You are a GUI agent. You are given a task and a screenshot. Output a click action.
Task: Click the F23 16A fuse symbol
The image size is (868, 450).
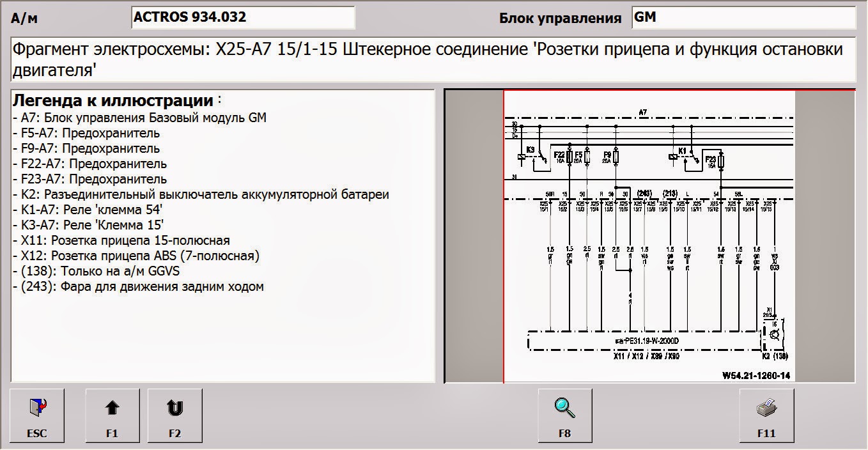(720, 161)
